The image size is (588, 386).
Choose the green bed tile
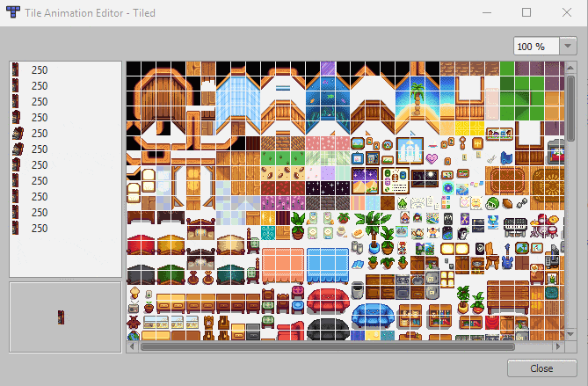171,274
